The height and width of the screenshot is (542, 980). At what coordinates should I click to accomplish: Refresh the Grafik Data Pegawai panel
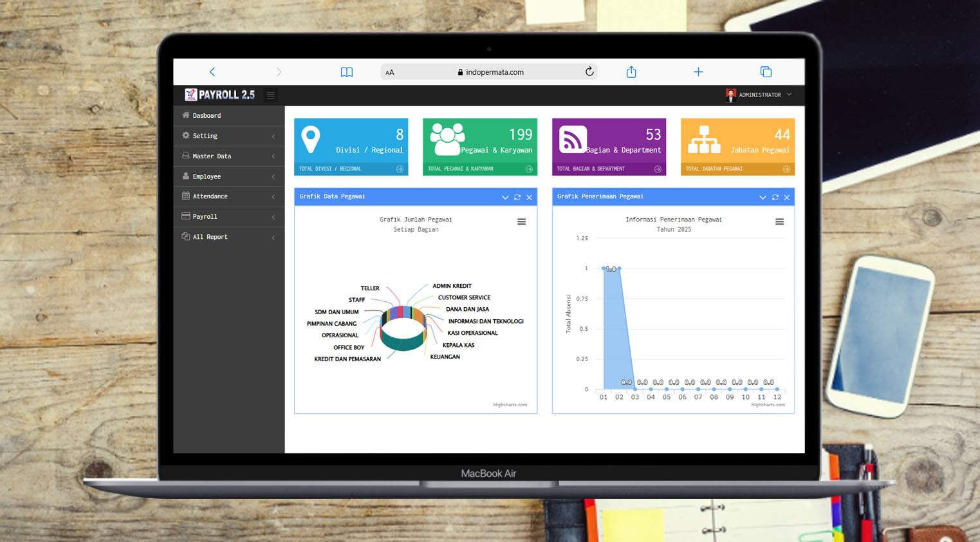coord(517,198)
